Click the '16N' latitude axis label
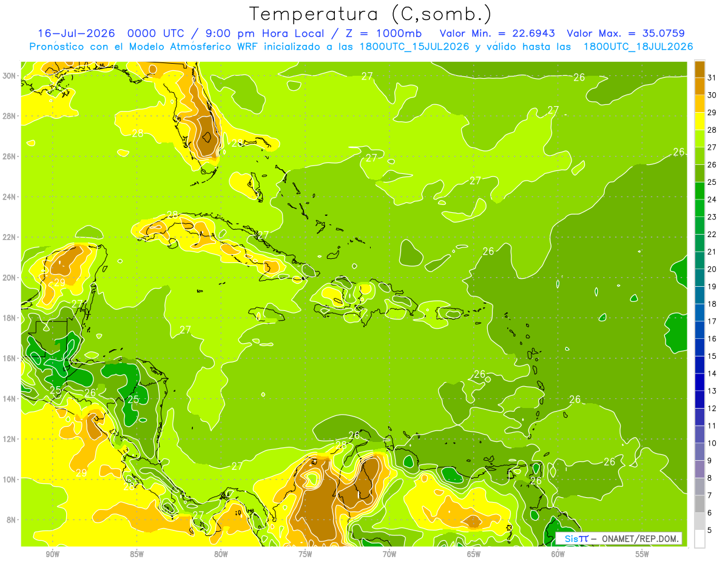The height and width of the screenshot is (562, 728). click(x=10, y=358)
